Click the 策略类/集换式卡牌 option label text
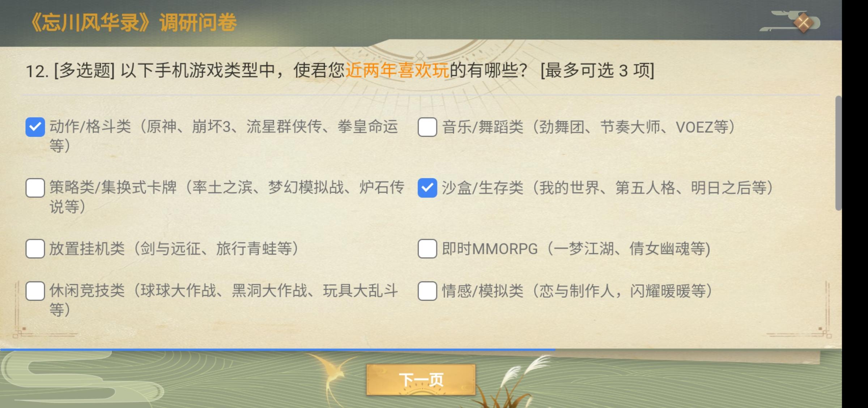 pos(226,188)
